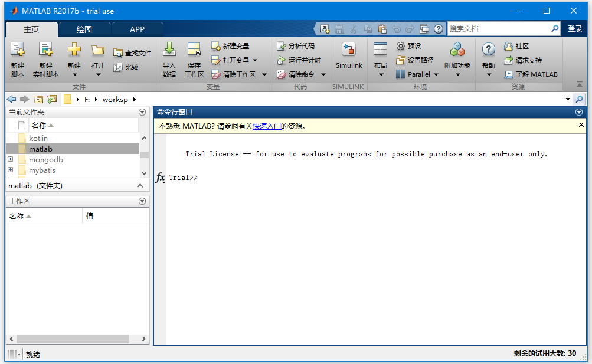592x364 pixels.
Task: Click the 登录 (Sign In) button
Action: pyautogui.click(x=574, y=28)
